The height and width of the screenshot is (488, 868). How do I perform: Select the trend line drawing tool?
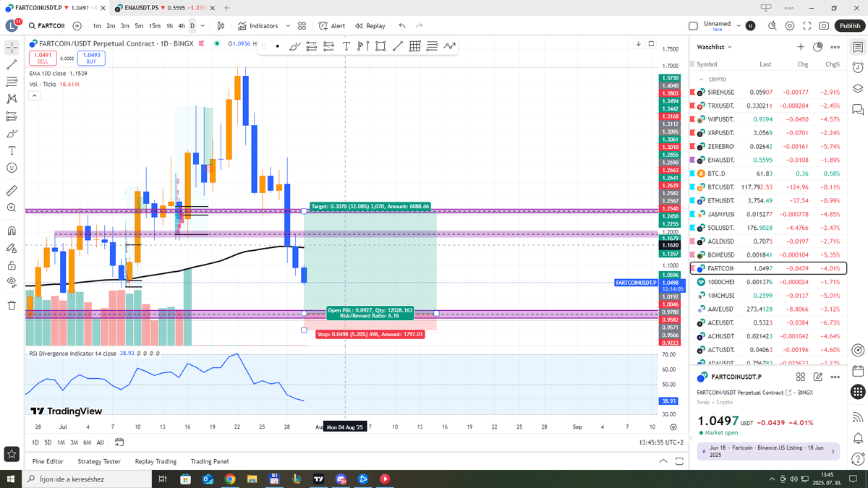point(12,64)
